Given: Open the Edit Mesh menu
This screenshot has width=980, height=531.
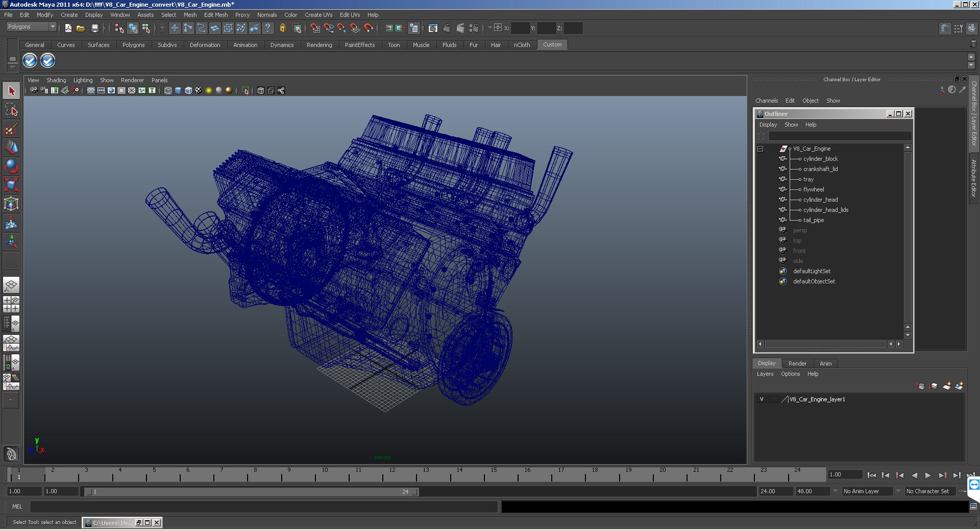Looking at the screenshot, I should pos(216,15).
